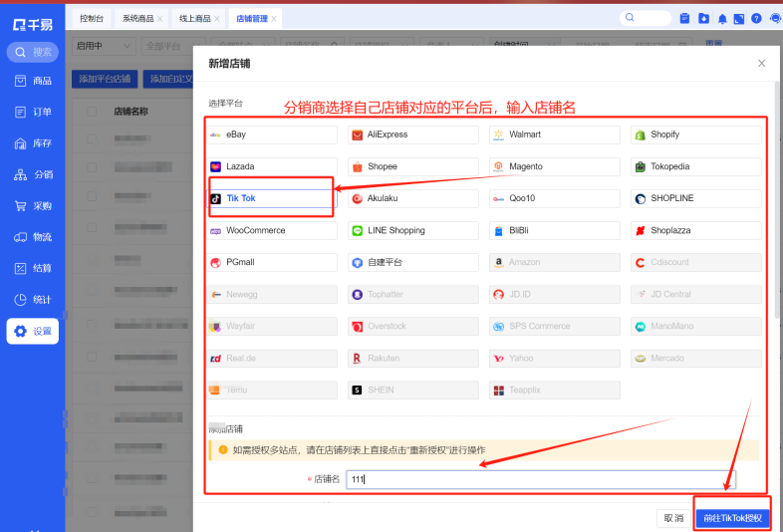Switch to the 控制台 tab

[92, 19]
